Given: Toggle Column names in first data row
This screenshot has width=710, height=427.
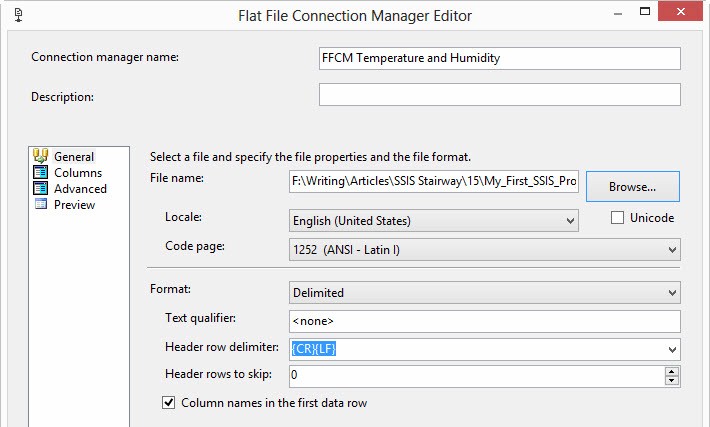Looking at the screenshot, I should point(168,403).
